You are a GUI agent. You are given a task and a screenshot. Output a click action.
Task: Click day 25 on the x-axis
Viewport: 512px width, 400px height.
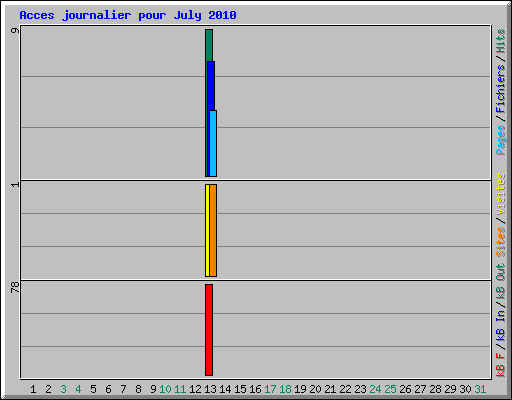(x=390, y=389)
